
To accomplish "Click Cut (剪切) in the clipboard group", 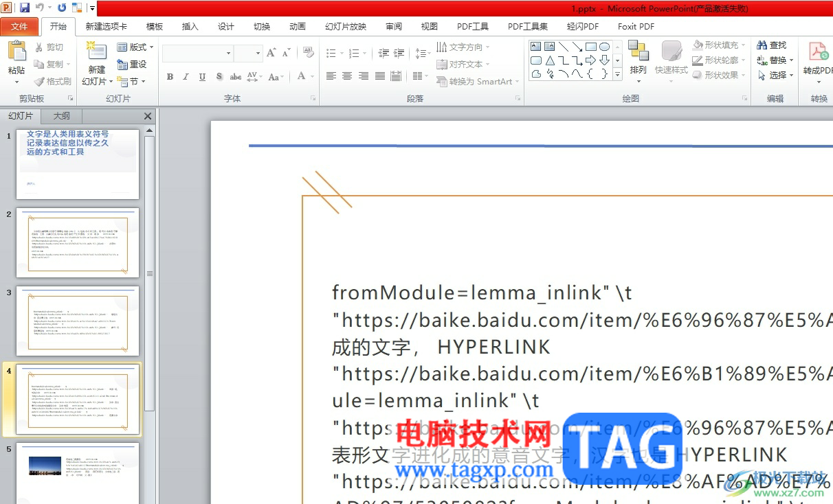I will [x=49, y=47].
